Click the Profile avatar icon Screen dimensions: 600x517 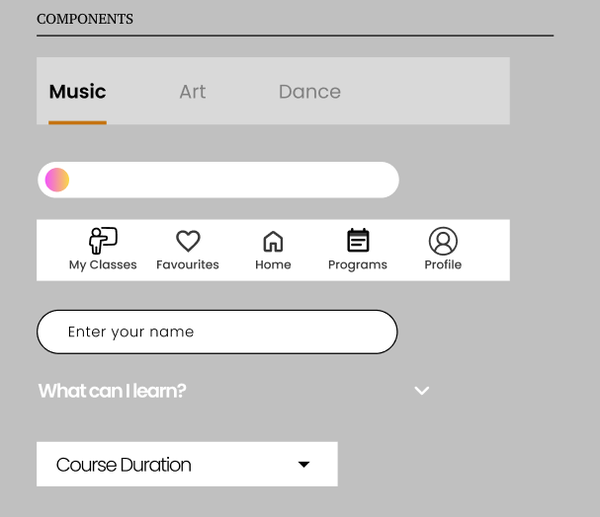click(443, 241)
